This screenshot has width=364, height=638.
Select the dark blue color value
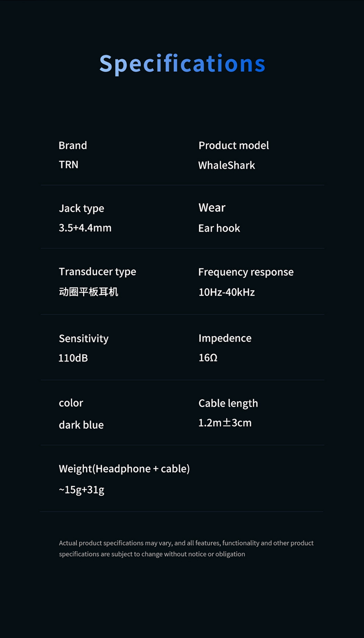pos(81,425)
